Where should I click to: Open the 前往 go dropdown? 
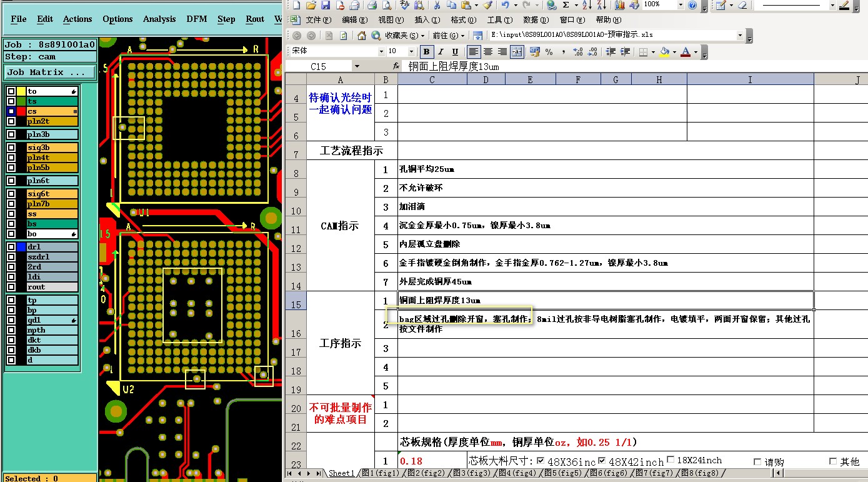click(x=449, y=36)
